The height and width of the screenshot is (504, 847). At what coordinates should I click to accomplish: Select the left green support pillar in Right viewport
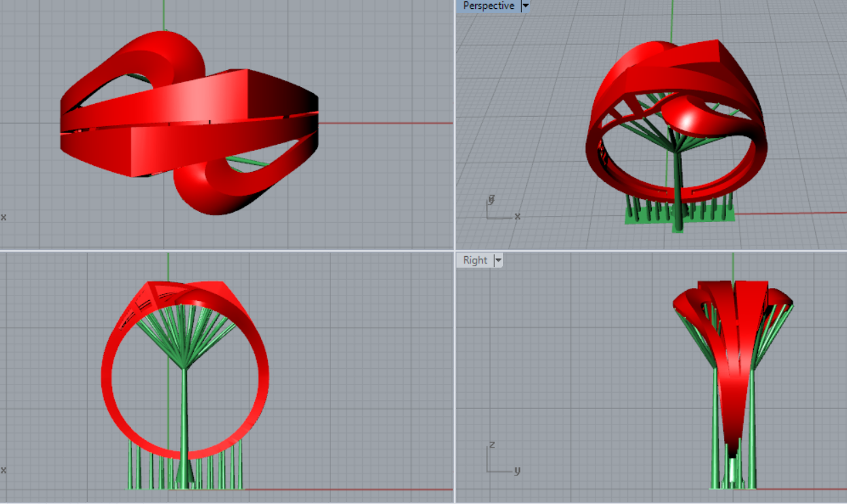coord(716,435)
